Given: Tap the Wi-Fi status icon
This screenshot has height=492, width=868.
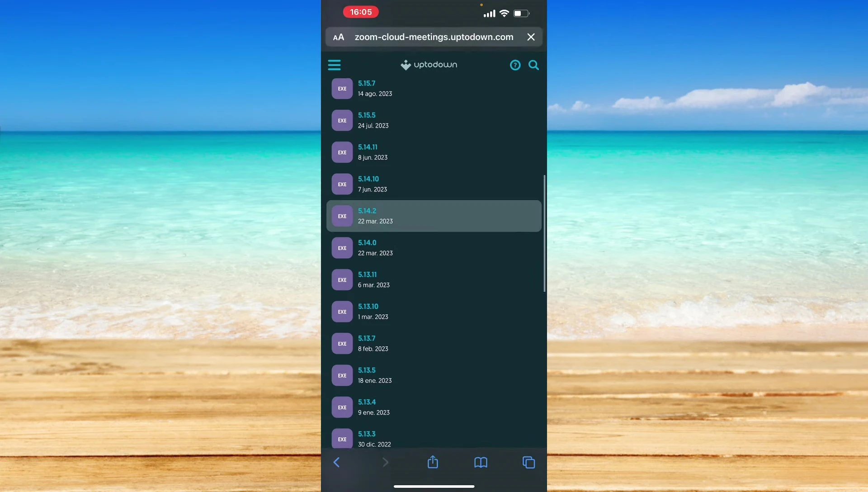Looking at the screenshot, I should click(x=504, y=14).
